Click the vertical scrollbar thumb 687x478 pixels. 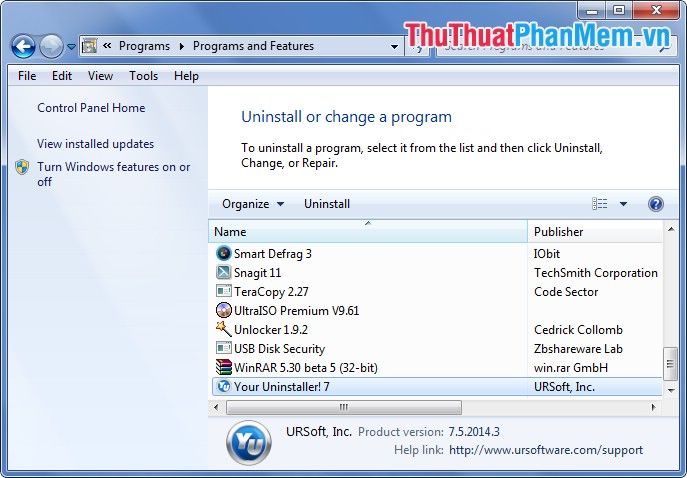pos(670,364)
